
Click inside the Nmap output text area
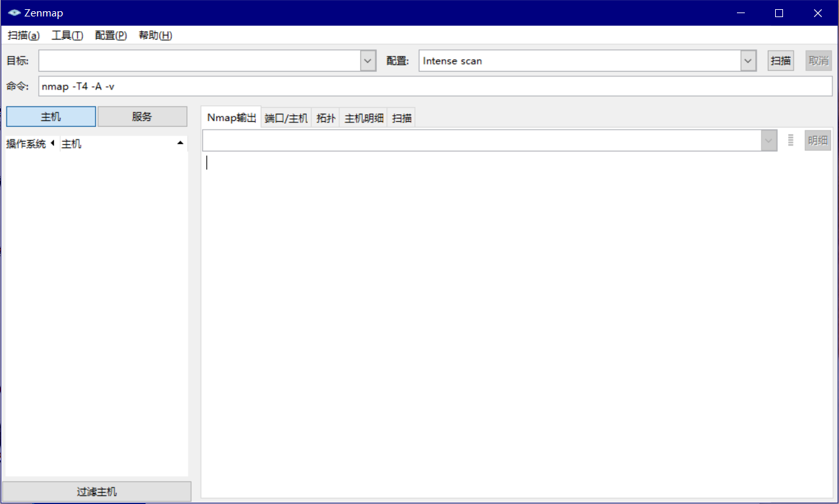(517, 325)
